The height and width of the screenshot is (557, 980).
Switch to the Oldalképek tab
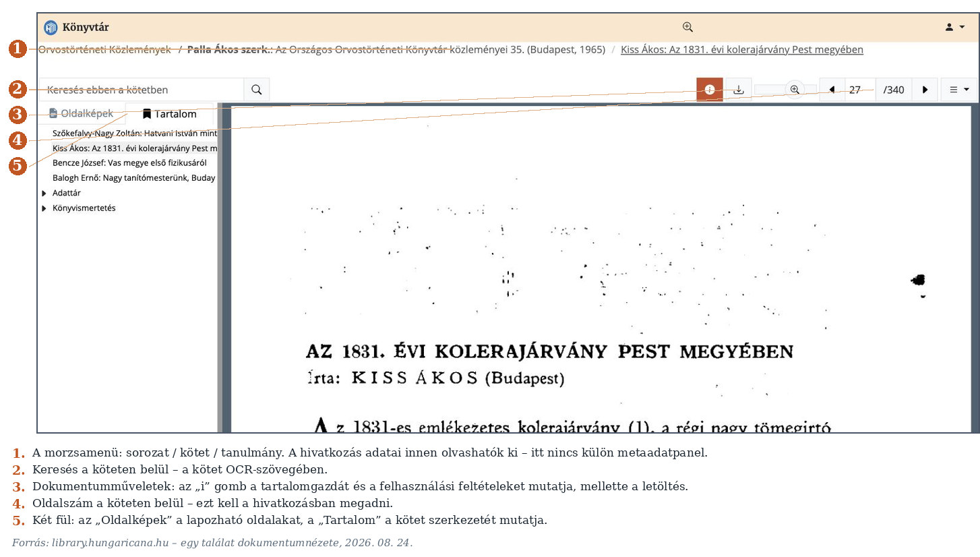click(81, 114)
